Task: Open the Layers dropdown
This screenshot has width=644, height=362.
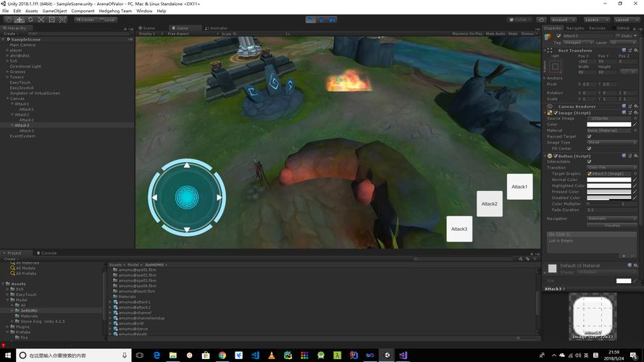Action: tap(596, 20)
